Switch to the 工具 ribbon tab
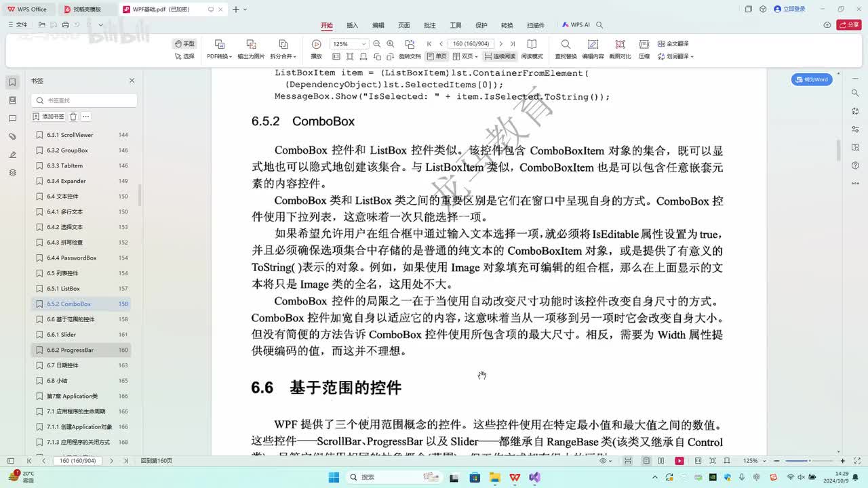 455,25
